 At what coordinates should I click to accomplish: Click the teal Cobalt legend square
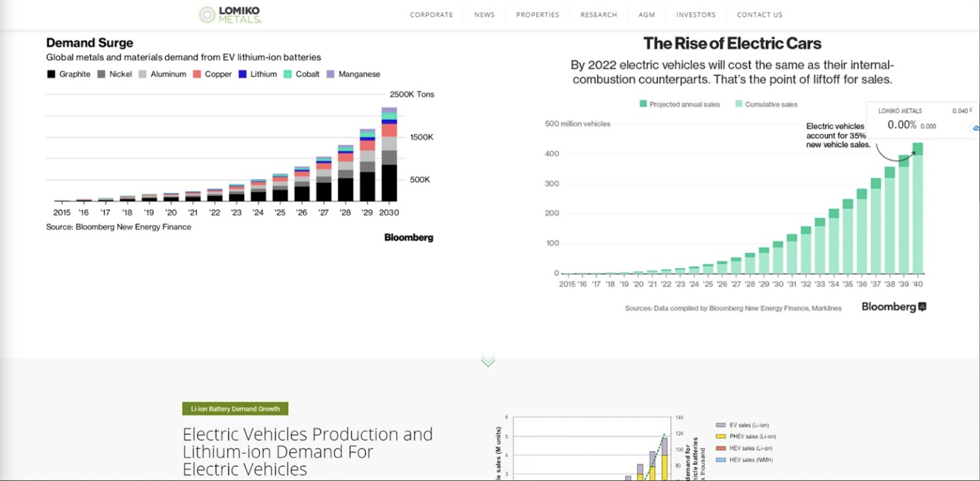tap(288, 74)
